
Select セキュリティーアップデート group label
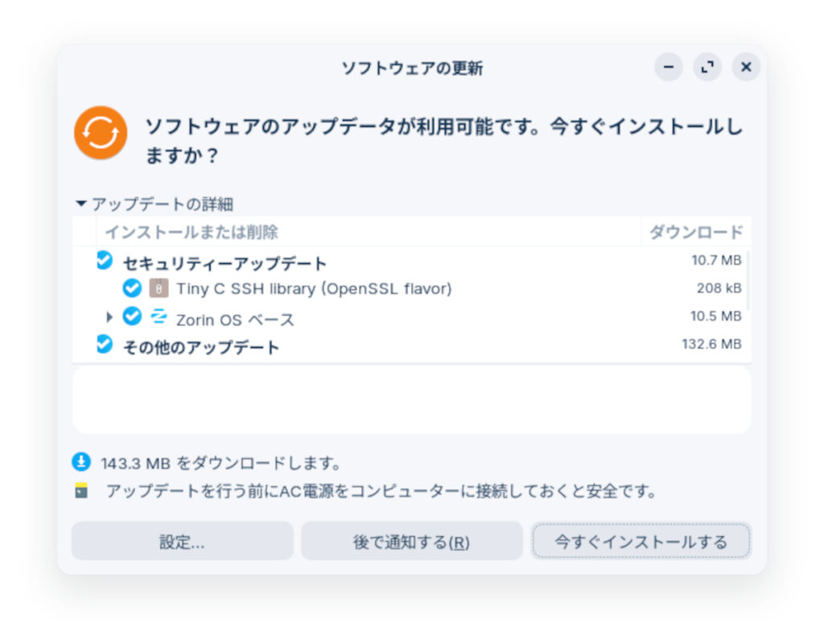(225, 263)
